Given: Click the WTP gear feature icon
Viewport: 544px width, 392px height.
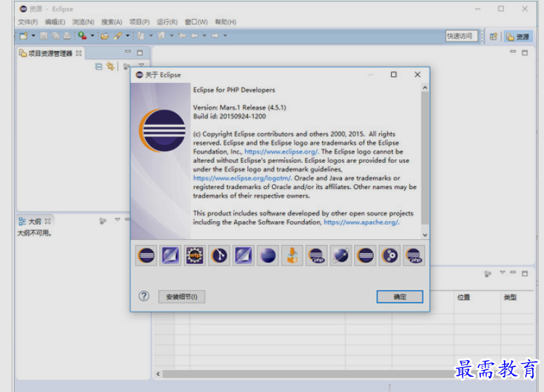Looking at the screenshot, I should pos(195,256).
